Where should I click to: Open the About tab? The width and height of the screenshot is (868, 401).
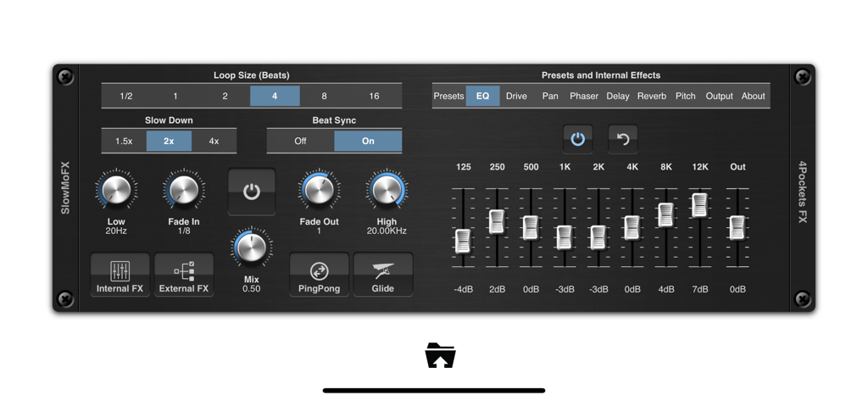coord(754,96)
